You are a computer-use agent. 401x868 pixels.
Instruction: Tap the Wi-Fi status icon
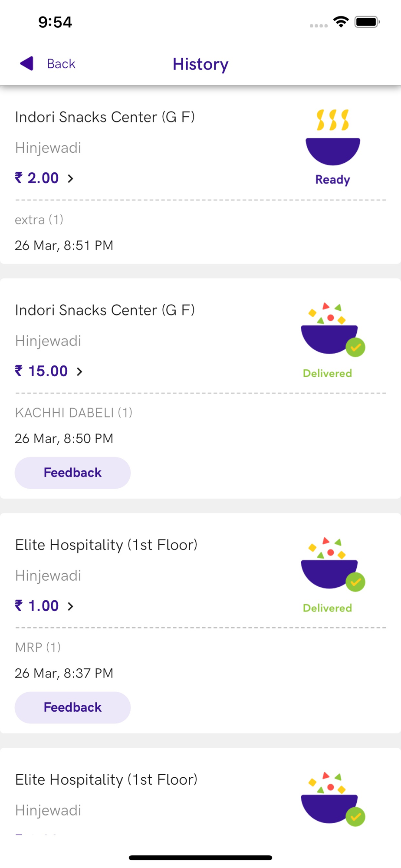341,22
